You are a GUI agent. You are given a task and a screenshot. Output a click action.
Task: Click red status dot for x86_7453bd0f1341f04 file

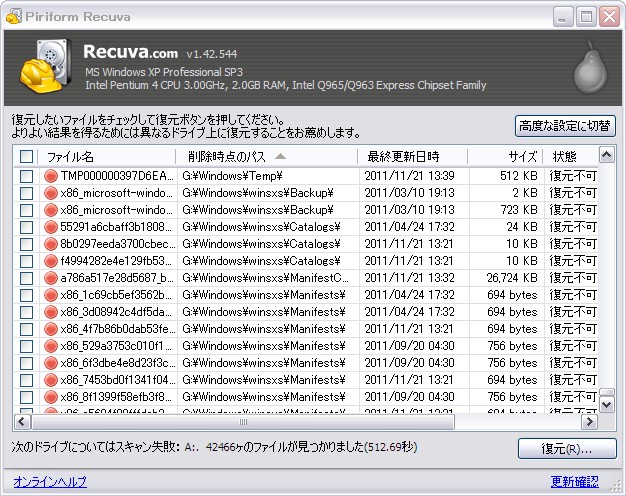51,380
